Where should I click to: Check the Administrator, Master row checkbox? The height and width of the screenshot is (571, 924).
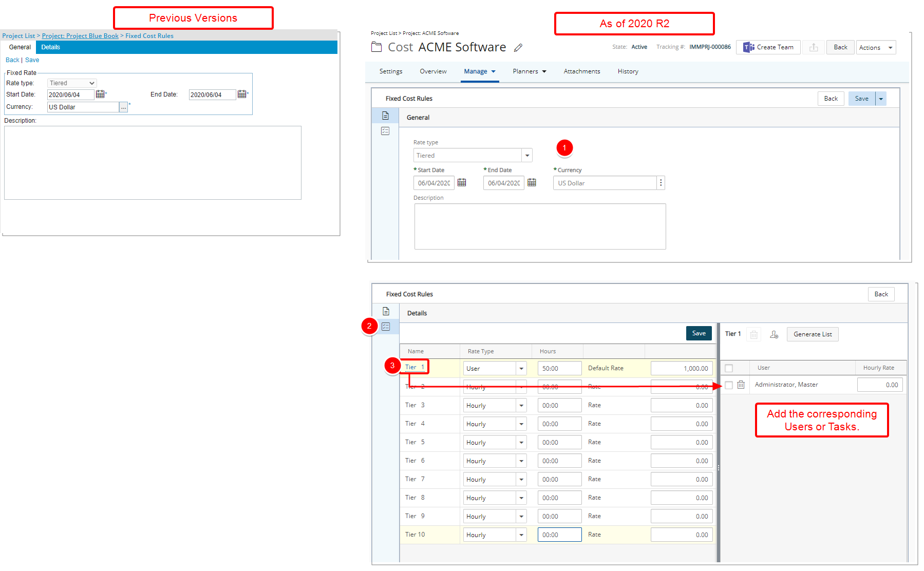(x=728, y=385)
